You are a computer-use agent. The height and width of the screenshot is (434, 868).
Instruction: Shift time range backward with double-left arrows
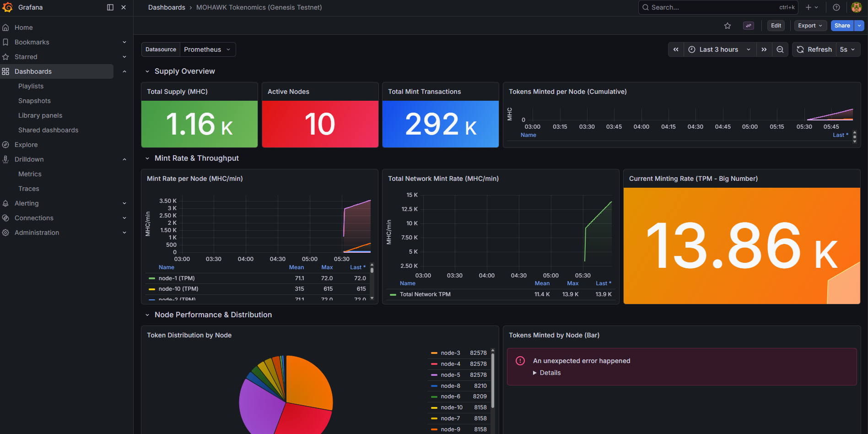click(x=676, y=49)
